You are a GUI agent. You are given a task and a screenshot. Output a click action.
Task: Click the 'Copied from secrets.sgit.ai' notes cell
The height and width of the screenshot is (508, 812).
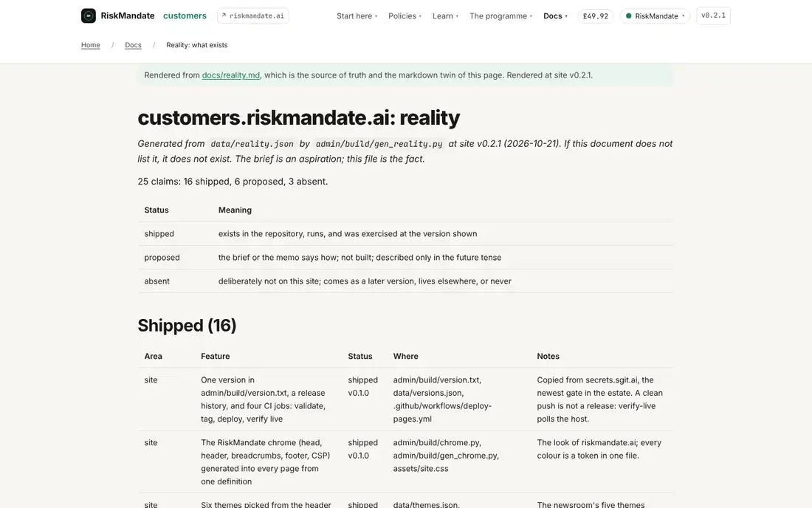pyautogui.click(x=600, y=399)
